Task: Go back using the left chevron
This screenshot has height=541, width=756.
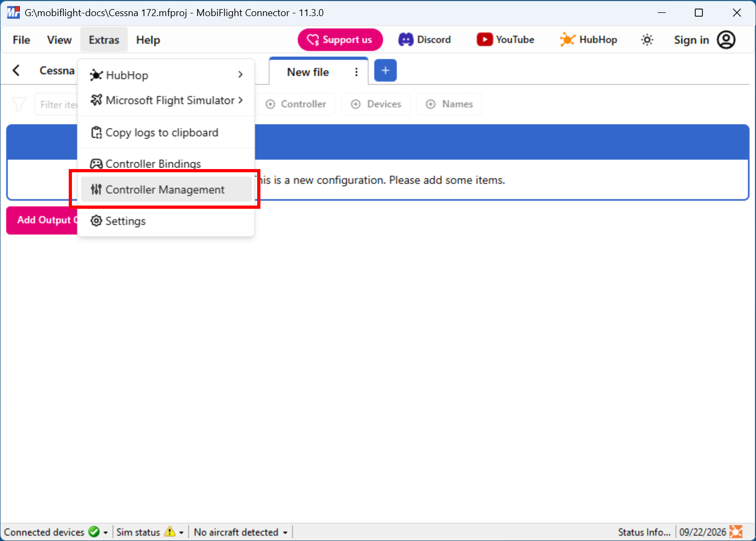Action: 17,70
